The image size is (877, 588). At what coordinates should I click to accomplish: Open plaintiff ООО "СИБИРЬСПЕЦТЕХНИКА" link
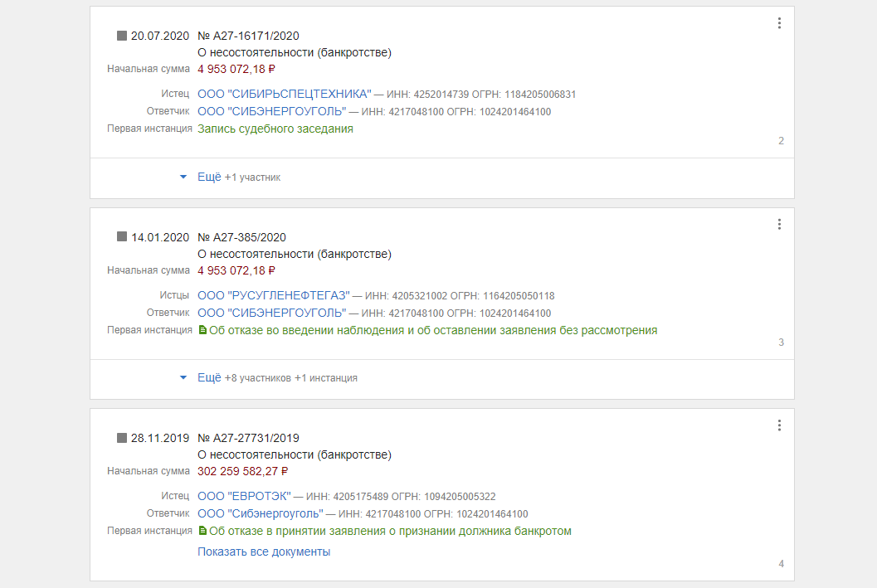pos(284,95)
